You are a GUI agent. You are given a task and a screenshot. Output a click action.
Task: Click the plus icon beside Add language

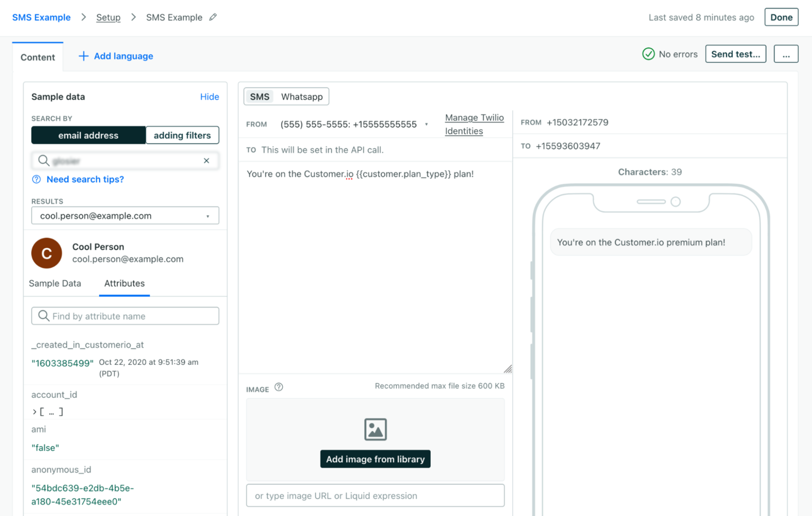point(83,56)
